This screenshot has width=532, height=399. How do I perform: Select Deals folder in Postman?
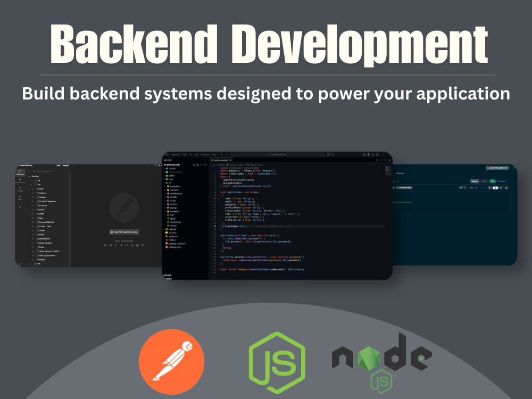tap(39, 247)
